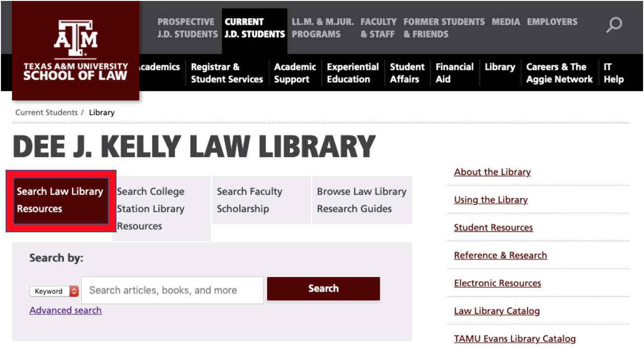Open the search magnifier icon in header

point(614,25)
